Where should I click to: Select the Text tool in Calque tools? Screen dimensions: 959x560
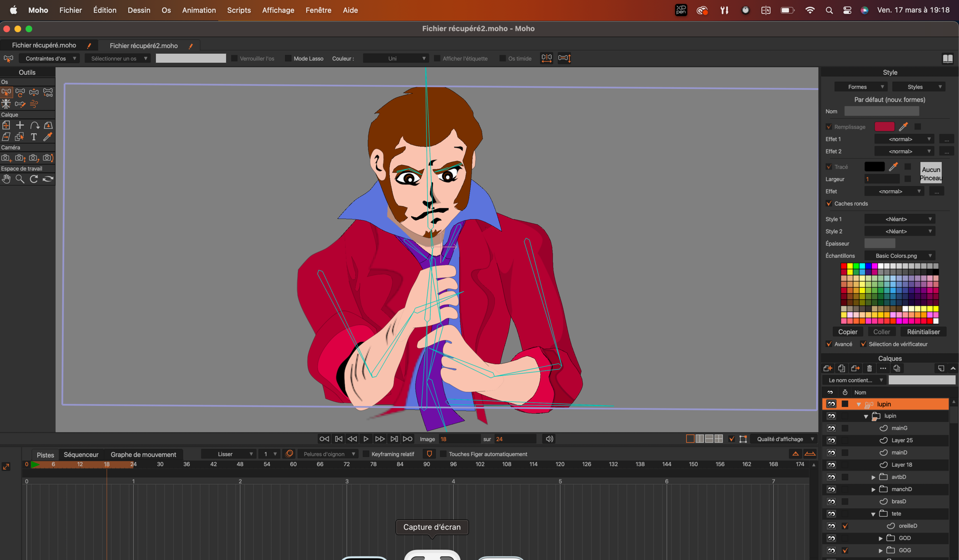(x=34, y=137)
